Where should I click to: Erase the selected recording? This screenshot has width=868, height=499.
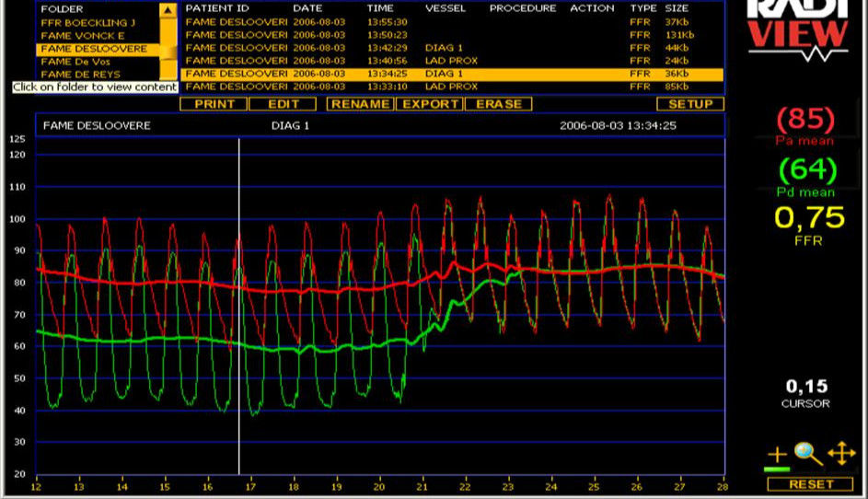tap(499, 104)
